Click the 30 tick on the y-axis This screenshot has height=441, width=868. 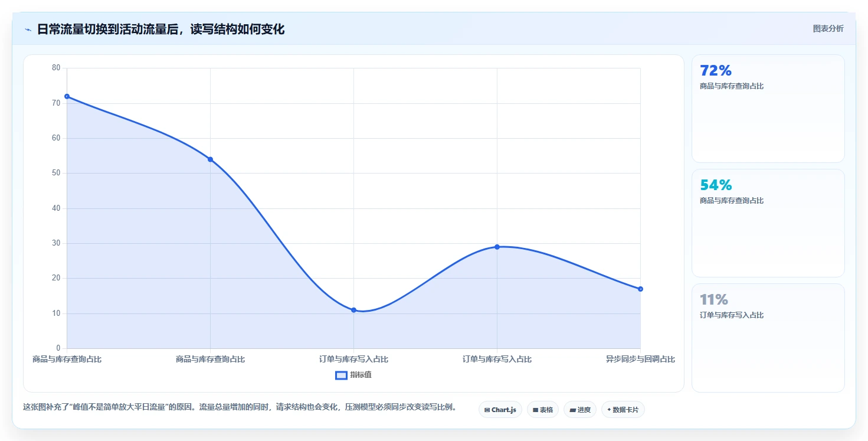[56, 243]
